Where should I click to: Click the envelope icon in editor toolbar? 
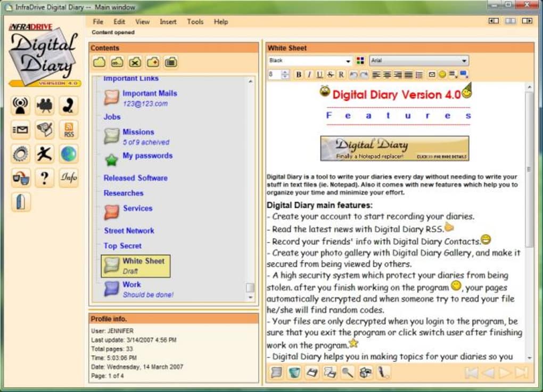[432, 74]
